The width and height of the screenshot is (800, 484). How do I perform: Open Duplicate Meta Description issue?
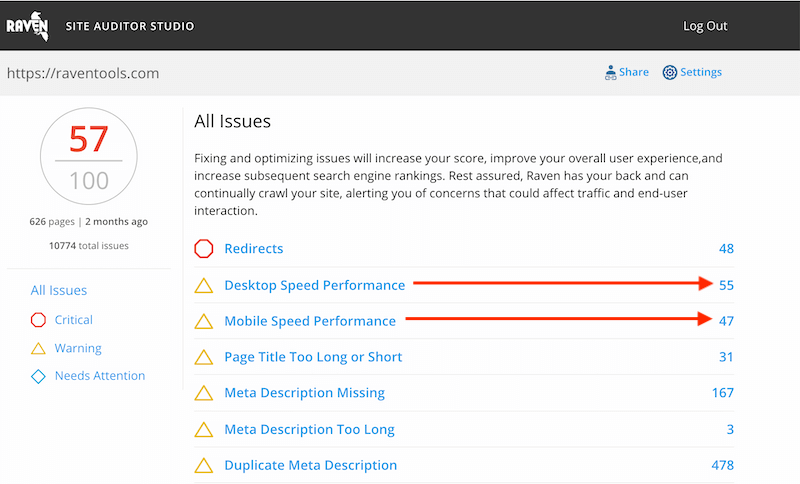(x=311, y=465)
